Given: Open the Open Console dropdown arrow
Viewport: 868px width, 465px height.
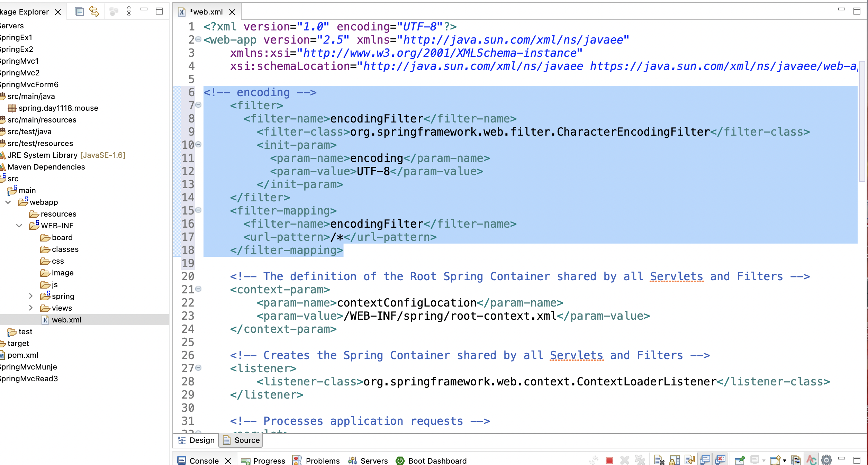Looking at the screenshot, I should pyautogui.click(x=785, y=461).
